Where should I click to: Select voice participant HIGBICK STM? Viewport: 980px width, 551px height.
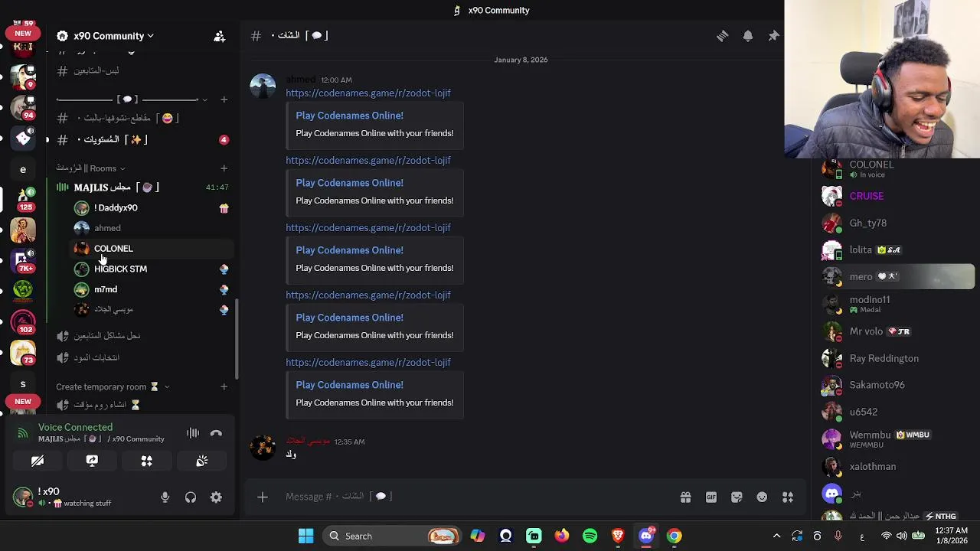point(151,269)
